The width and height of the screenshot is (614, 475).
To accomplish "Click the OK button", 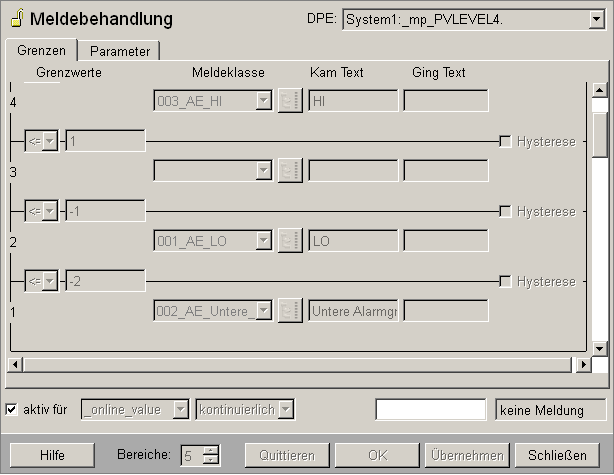I will tap(377, 455).
